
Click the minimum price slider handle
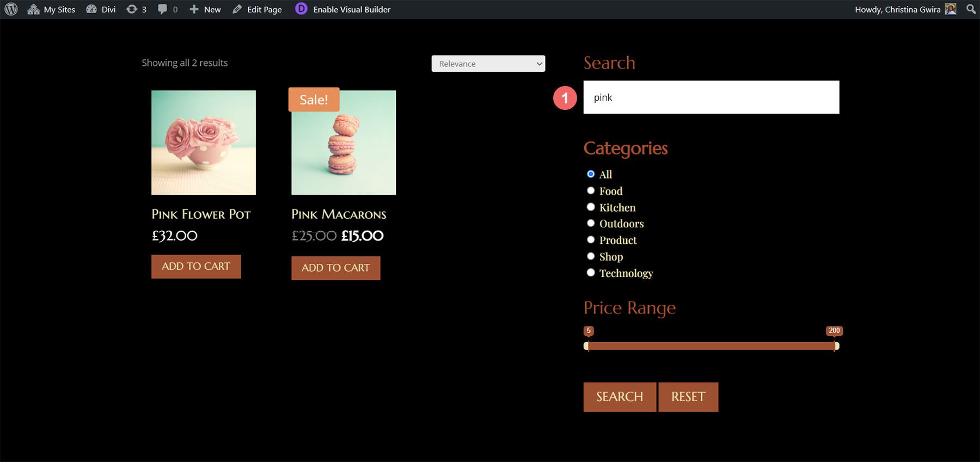(586, 346)
